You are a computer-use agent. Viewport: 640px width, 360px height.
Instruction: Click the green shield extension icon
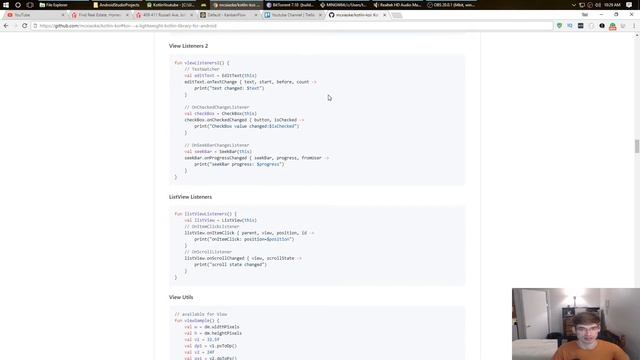point(559,26)
